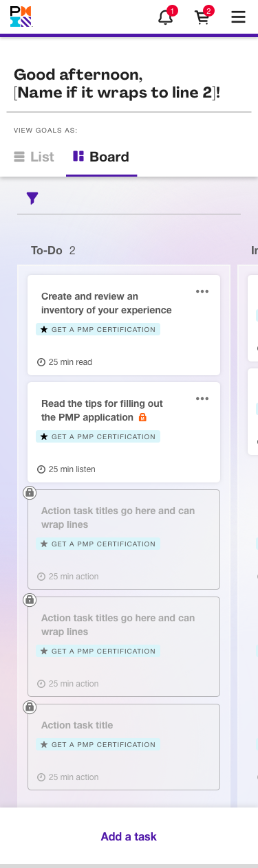Viewport: 258px width, 868px height.
Task: Open the hamburger menu
Action: click(x=238, y=17)
